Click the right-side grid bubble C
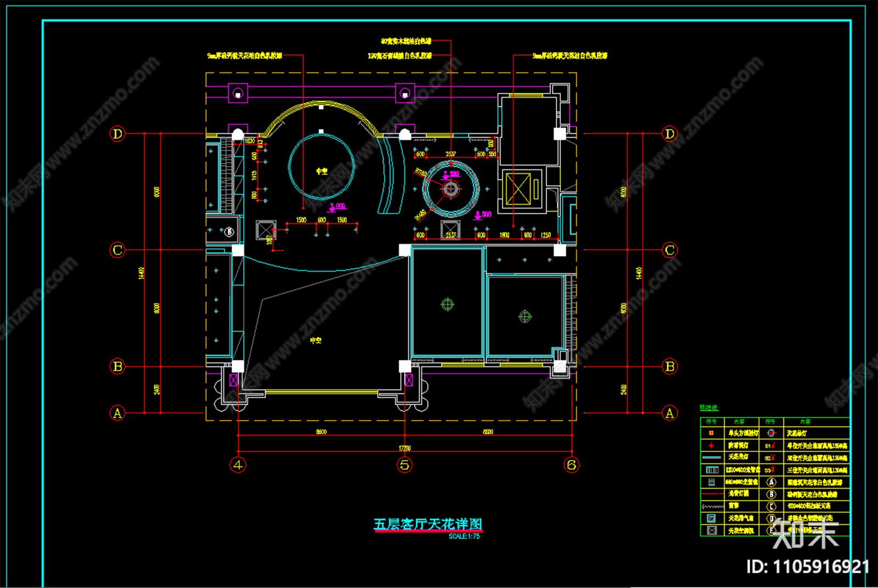The width and height of the screenshot is (878, 588). 669,250
